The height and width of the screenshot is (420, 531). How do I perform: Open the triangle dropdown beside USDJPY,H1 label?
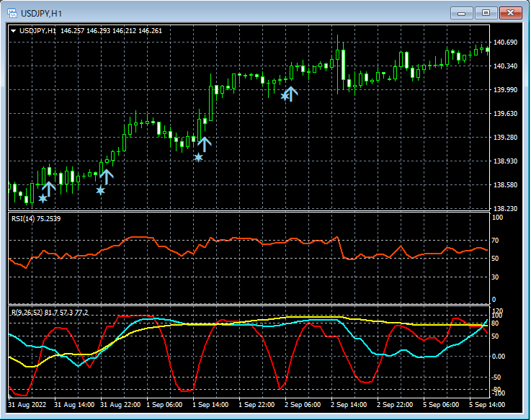coord(13,31)
